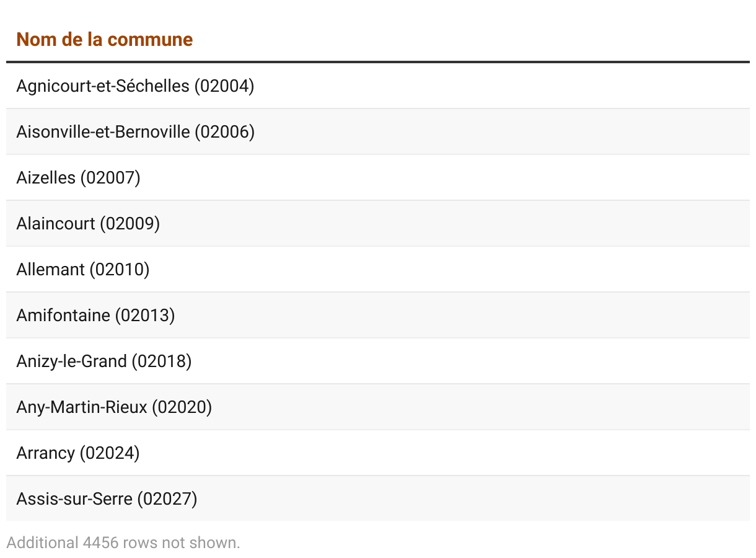Click the 'Additional 4456 rows not shown' note
This screenshot has width=756, height=558.
point(123,542)
